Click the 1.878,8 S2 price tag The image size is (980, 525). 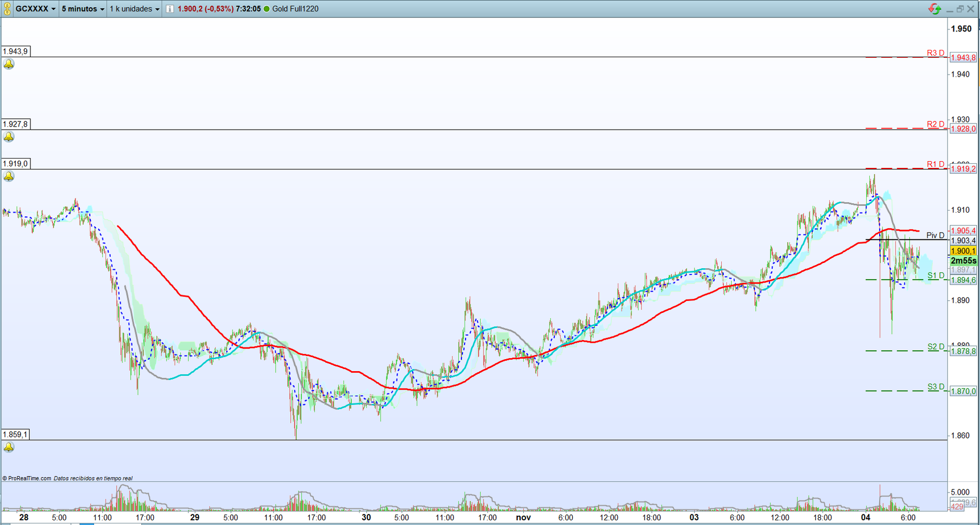point(964,351)
